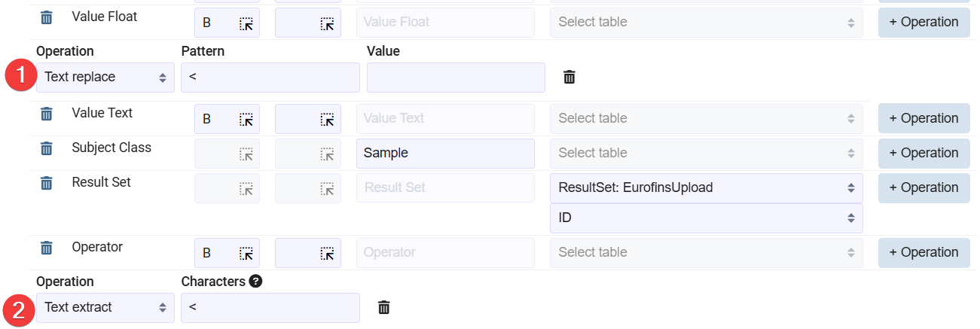Screen dimensions: 980x329
Task: Click the empty replace Value field
Action: (456, 77)
